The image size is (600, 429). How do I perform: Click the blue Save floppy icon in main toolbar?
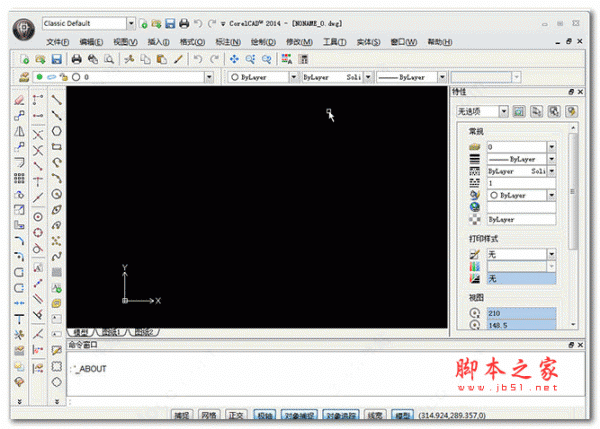pyautogui.click(x=57, y=59)
